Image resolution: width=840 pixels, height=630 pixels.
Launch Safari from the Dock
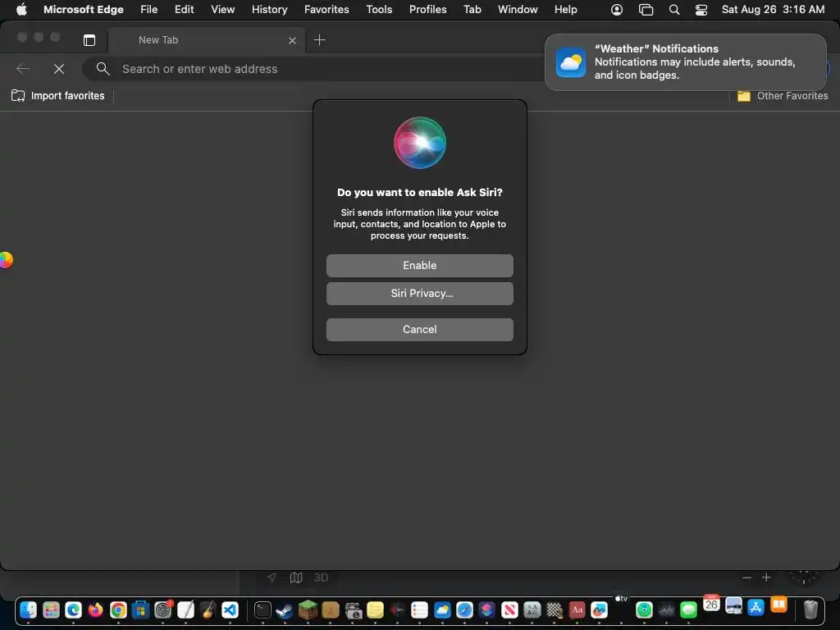pyautogui.click(x=464, y=609)
